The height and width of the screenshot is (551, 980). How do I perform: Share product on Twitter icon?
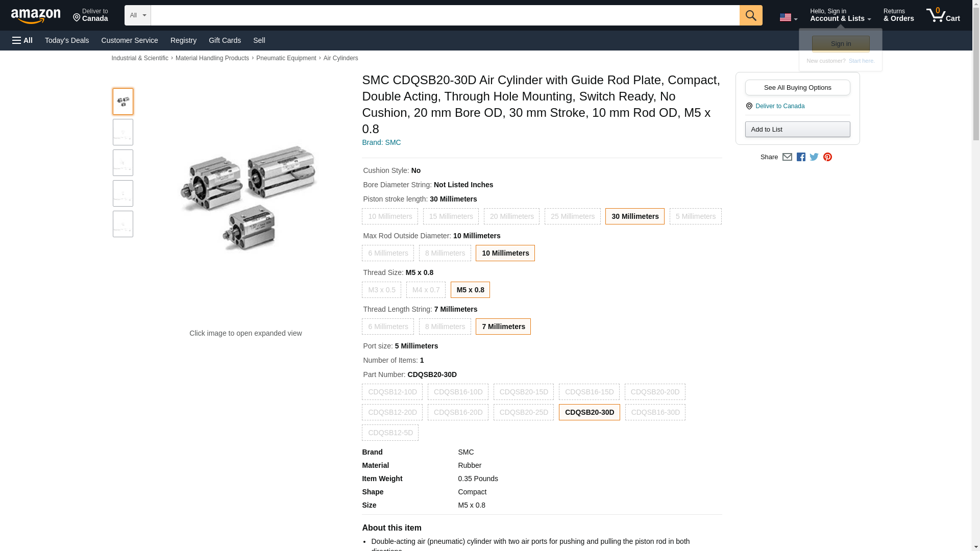coord(814,157)
